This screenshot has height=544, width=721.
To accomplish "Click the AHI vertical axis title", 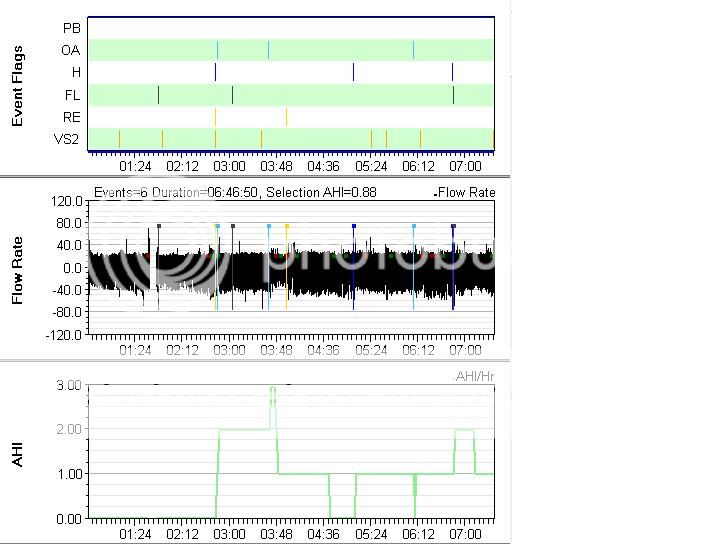I will pos(18,452).
